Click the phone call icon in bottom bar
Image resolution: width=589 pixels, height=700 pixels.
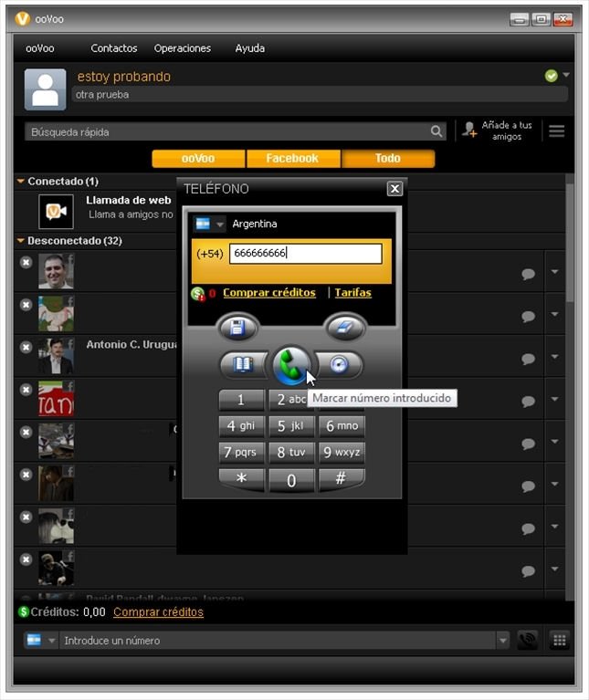528,640
